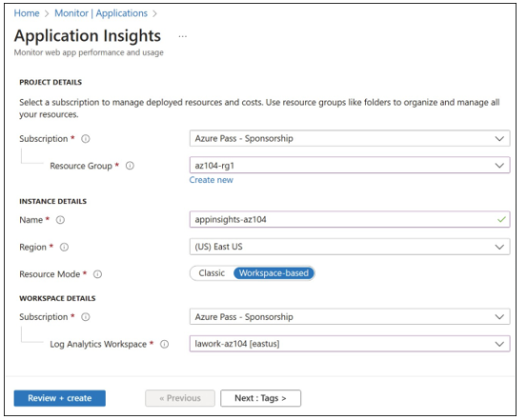
Task: Go to Home in the breadcrumb
Action: pyautogui.click(x=27, y=13)
